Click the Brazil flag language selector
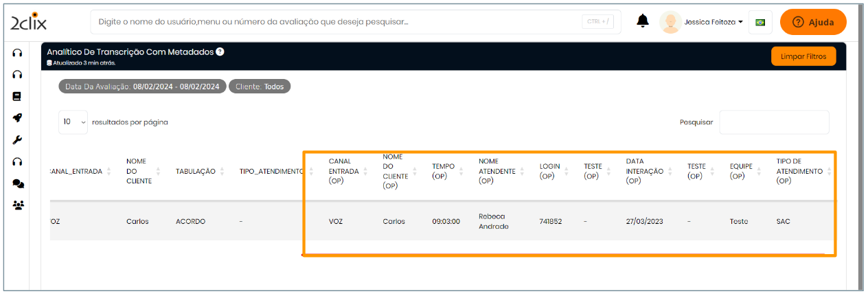This screenshot has height=296, width=868. [760, 22]
